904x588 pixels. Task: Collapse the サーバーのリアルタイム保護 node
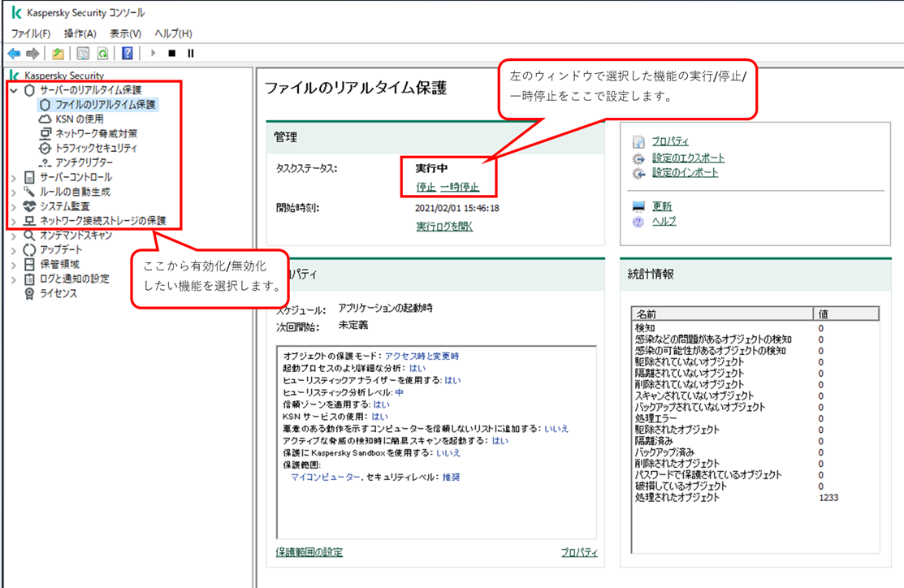[x=14, y=90]
